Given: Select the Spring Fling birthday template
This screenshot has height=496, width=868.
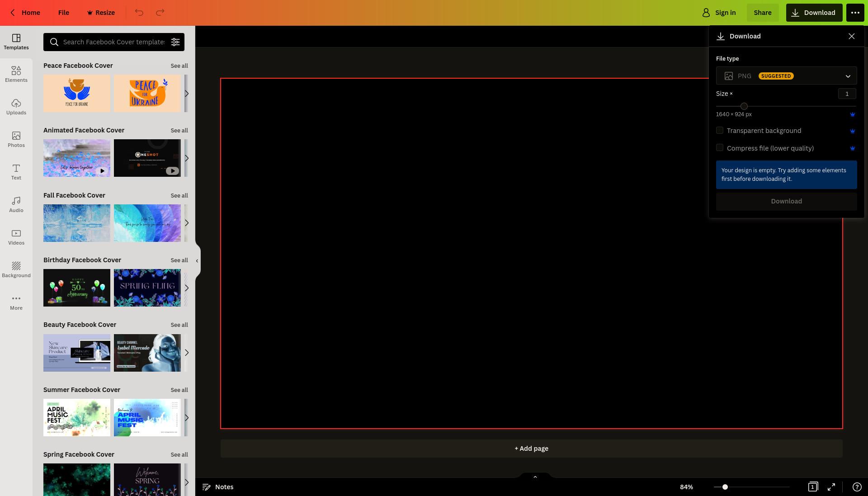Looking at the screenshot, I should click(x=147, y=288).
